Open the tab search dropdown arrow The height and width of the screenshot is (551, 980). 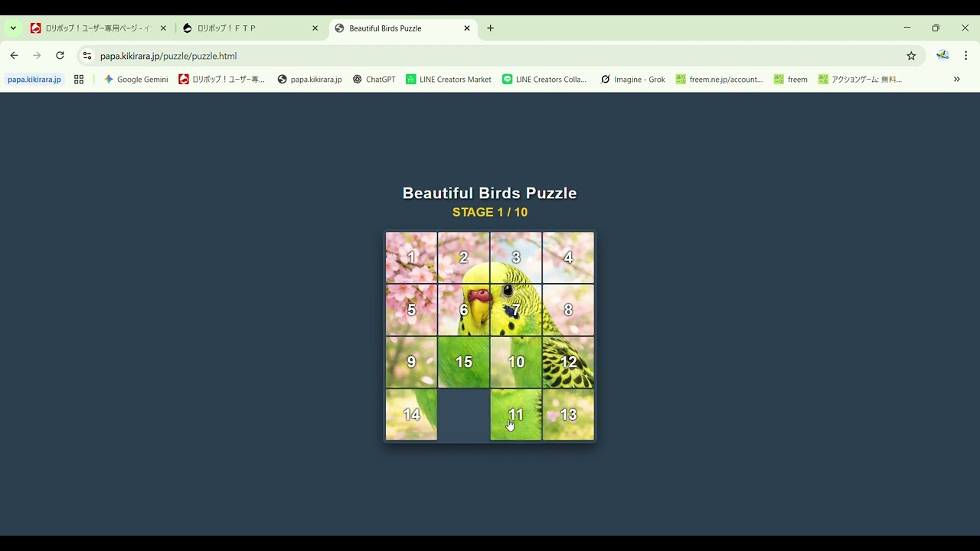tap(13, 28)
